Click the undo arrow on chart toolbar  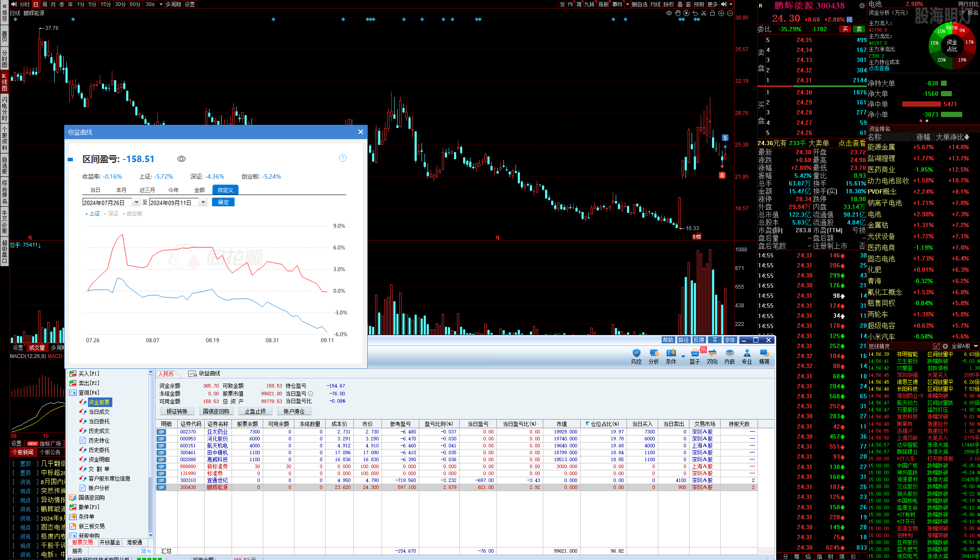click(695, 13)
